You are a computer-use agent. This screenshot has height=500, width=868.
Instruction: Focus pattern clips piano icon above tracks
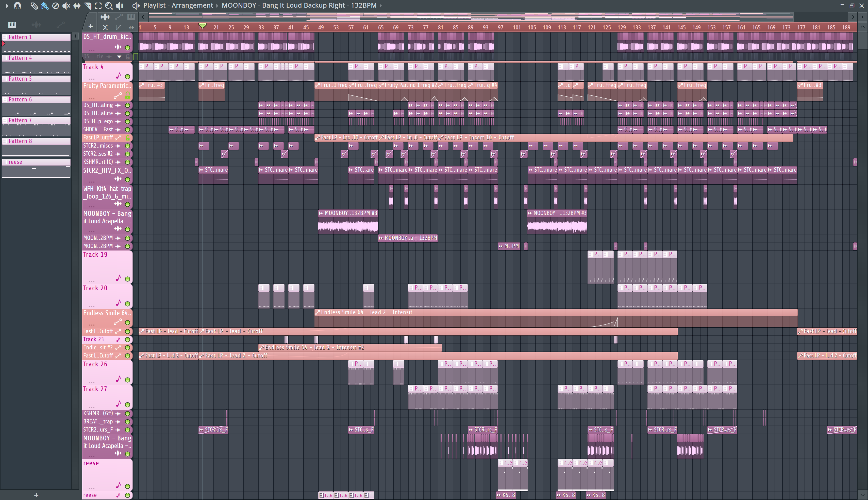click(131, 17)
